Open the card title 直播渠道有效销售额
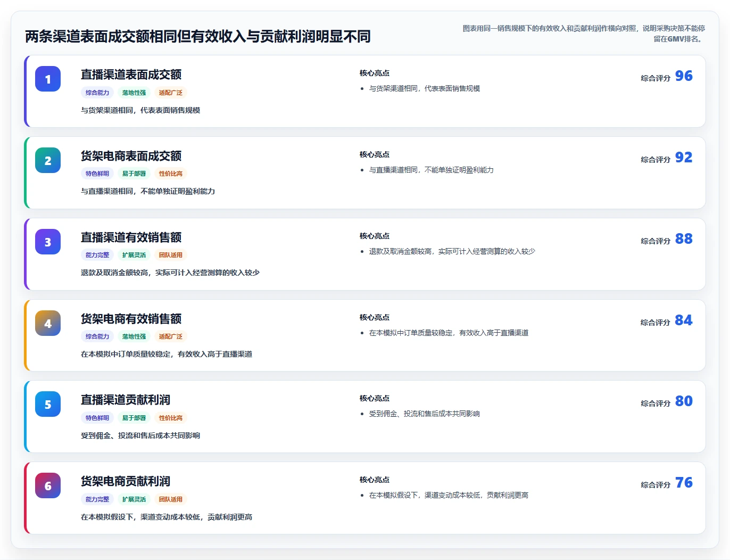 tap(131, 237)
